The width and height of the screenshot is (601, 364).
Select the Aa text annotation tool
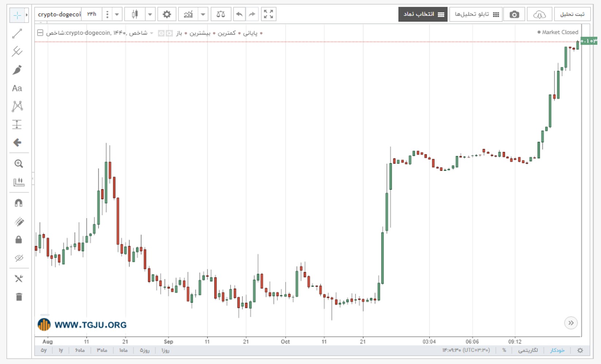17,88
